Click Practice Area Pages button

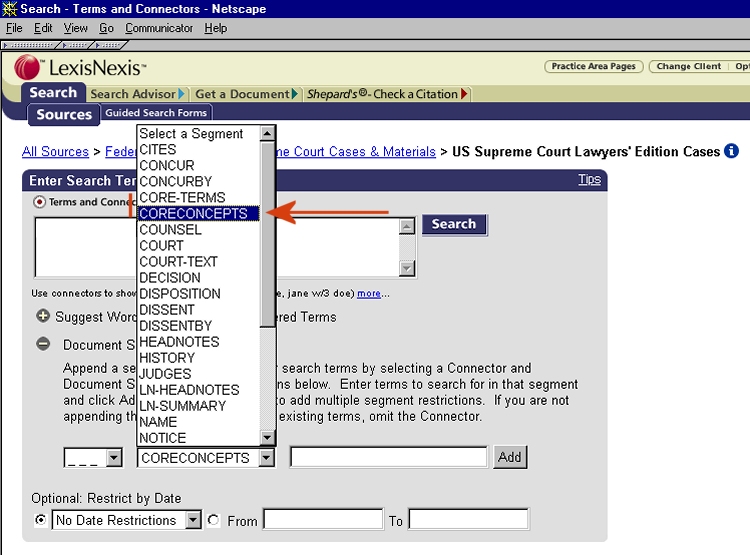(x=594, y=66)
